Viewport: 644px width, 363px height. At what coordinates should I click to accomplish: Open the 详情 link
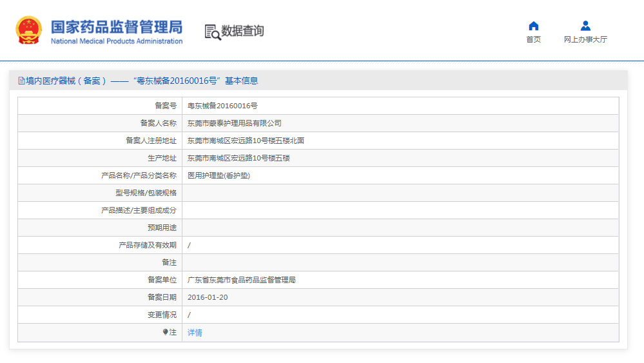click(195, 333)
